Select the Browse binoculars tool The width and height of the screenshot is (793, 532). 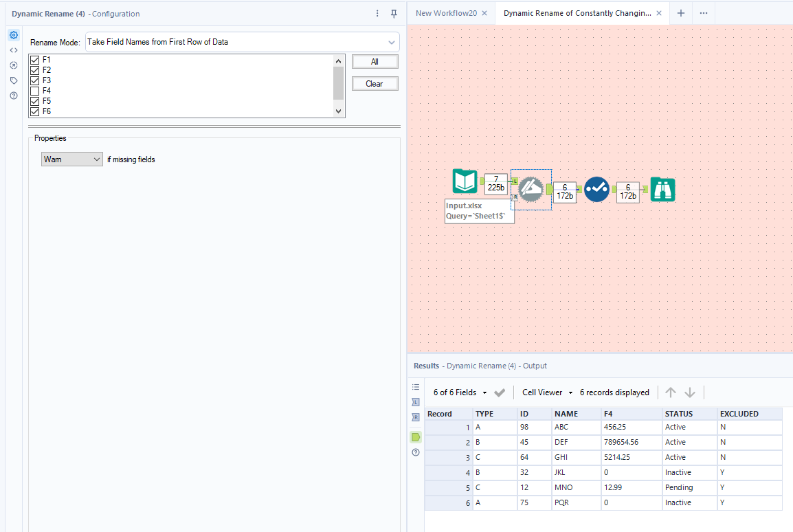click(x=662, y=190)
